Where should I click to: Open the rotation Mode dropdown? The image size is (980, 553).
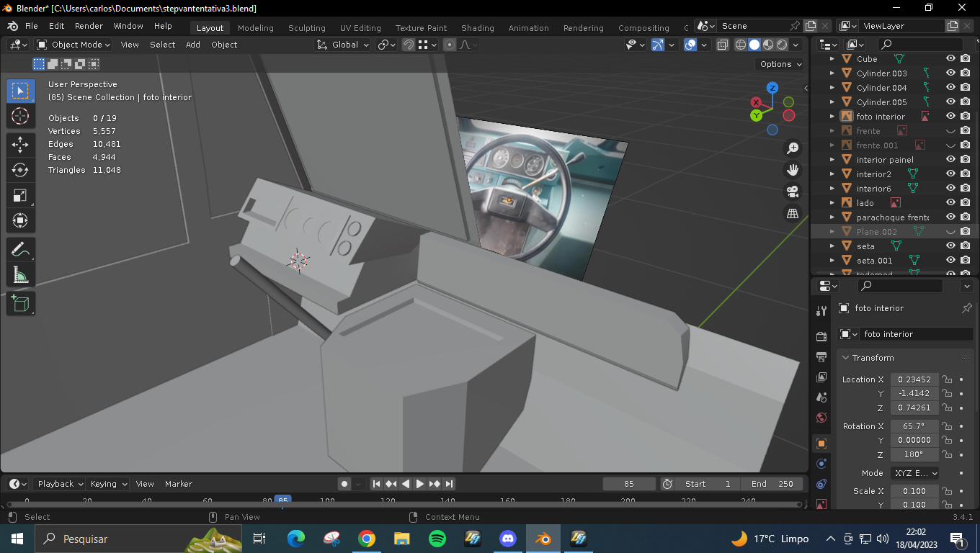click(914, 473)
